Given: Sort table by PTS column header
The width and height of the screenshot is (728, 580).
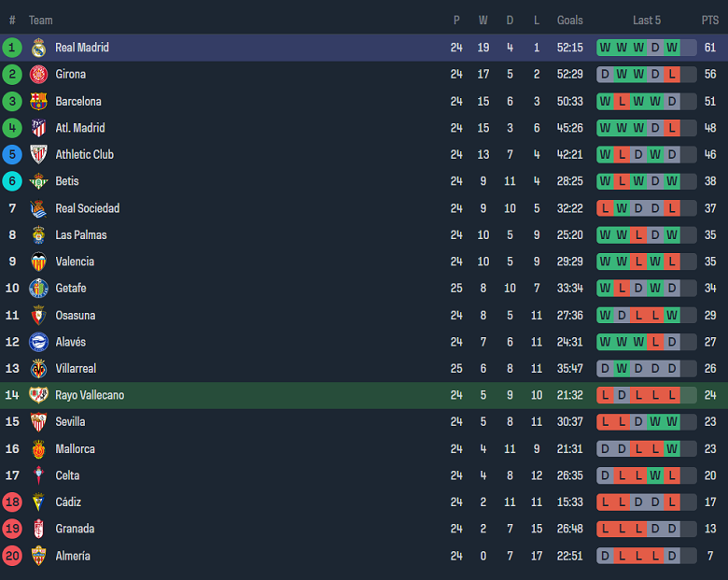Looking at the screenshot, I should click(710, 20).
